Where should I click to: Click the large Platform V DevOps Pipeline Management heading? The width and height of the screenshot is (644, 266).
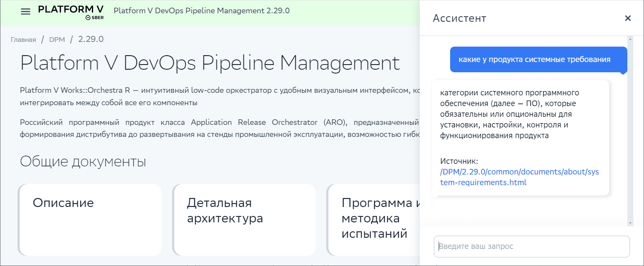point(210,63)
